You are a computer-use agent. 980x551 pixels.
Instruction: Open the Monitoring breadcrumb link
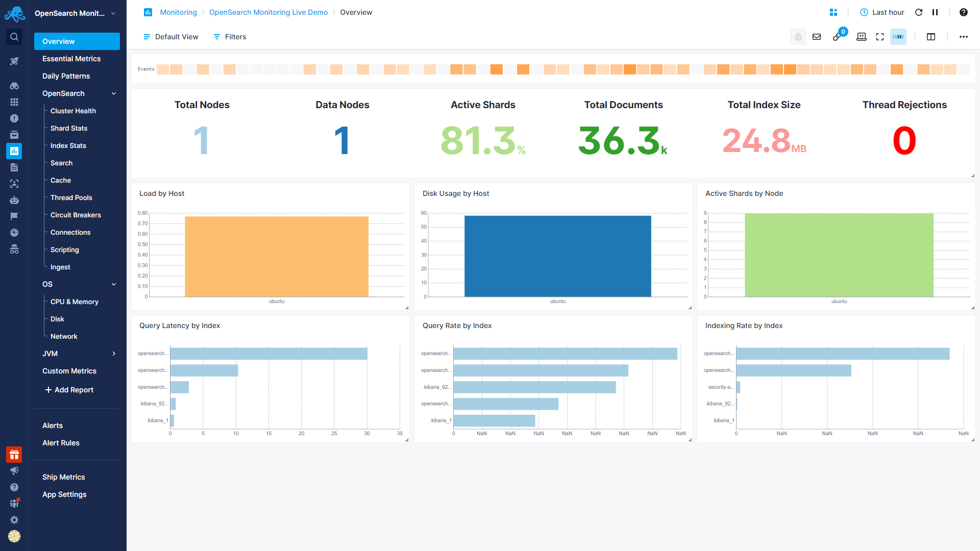178,12
